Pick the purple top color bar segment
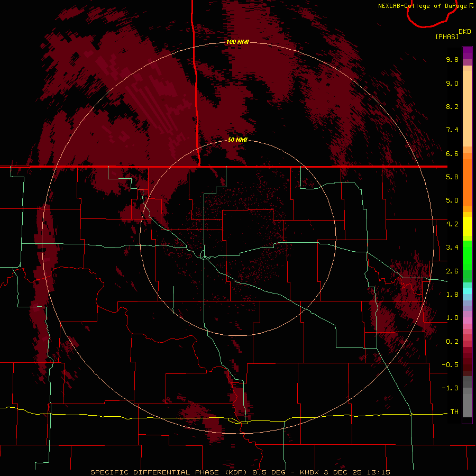 point(467,53)
